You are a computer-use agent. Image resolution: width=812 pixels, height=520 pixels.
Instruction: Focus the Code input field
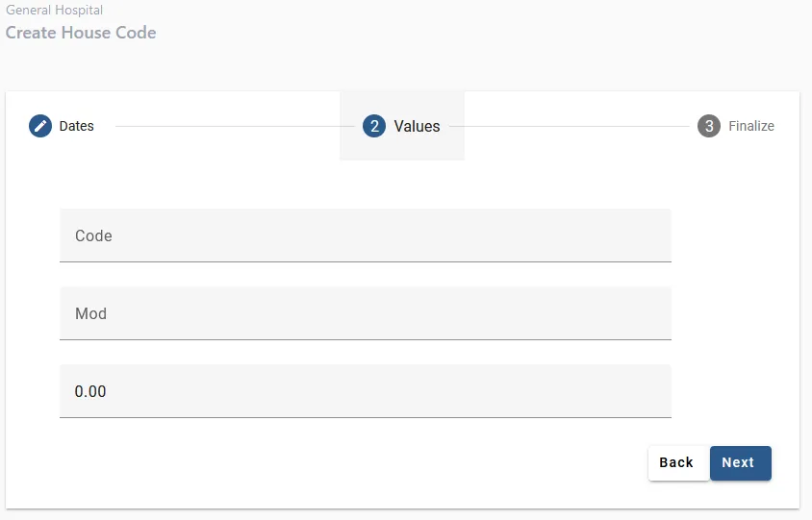tap(366, 235)
